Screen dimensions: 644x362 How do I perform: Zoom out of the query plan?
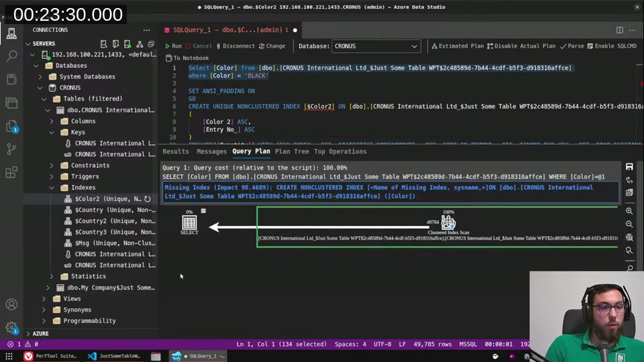[629, 224]
